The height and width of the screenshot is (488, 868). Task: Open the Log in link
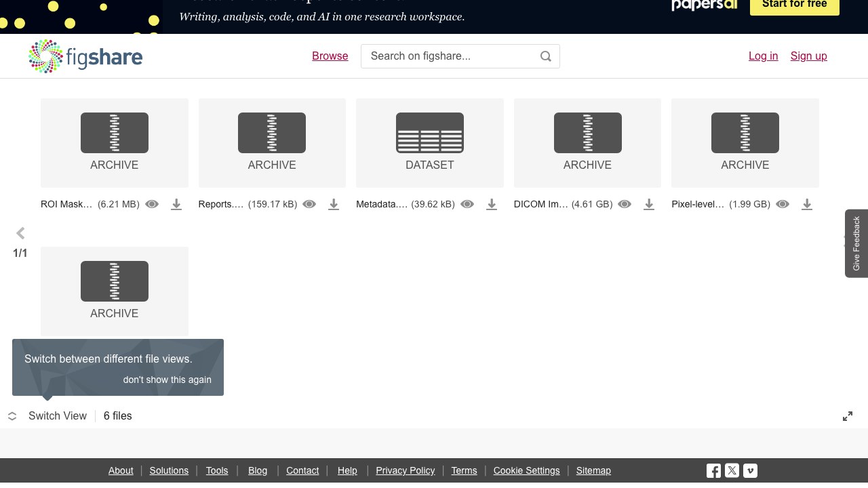[x=764, y=56]
